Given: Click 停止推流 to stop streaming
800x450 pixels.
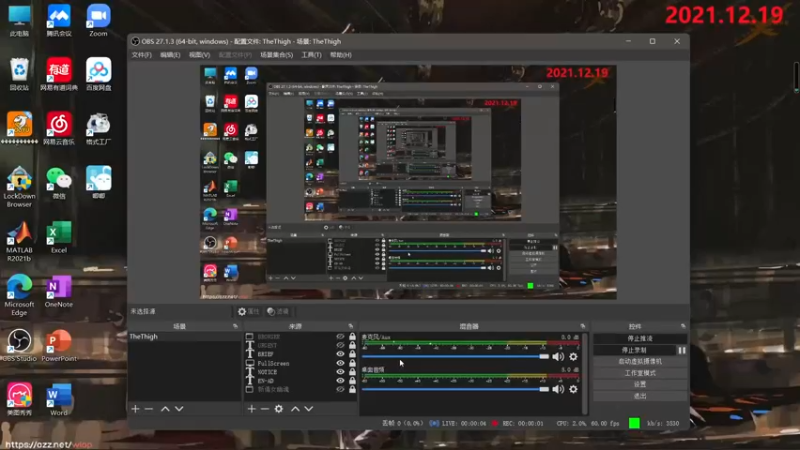Looking at the screenshot, I should tap(640, 339).
